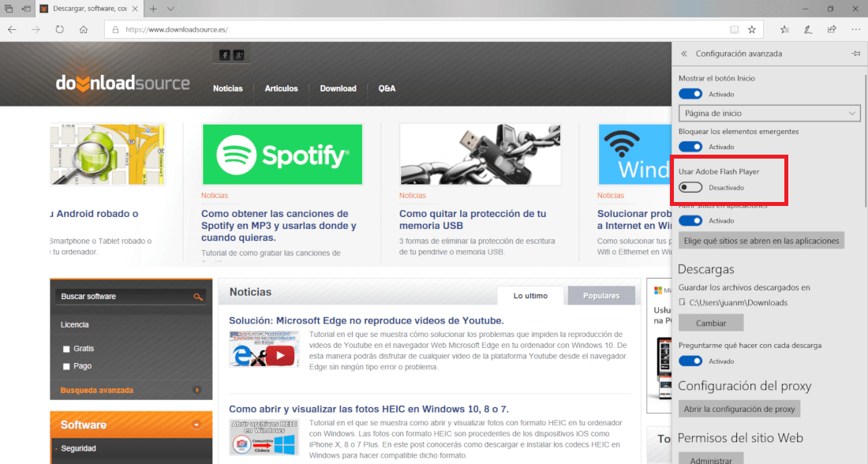Screen dimensions: 868x464
Task: Switch to the Populares tab
Action: (601, 296)
